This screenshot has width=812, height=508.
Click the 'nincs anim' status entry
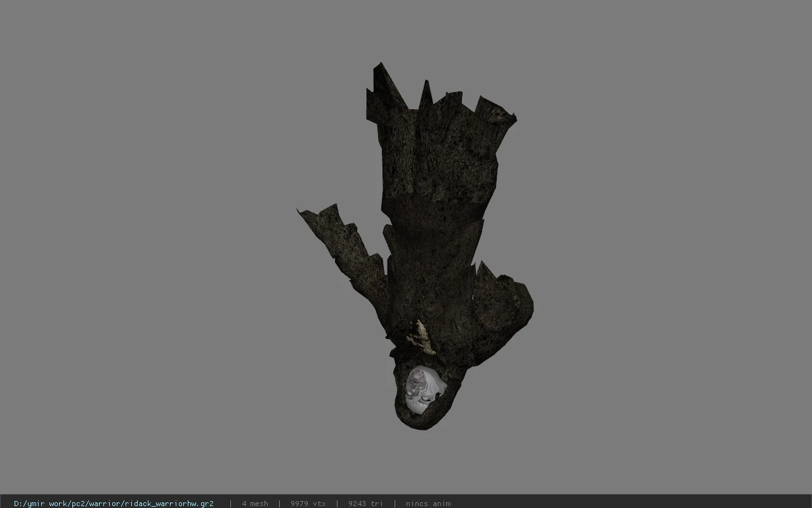click(x=428, y=504)
